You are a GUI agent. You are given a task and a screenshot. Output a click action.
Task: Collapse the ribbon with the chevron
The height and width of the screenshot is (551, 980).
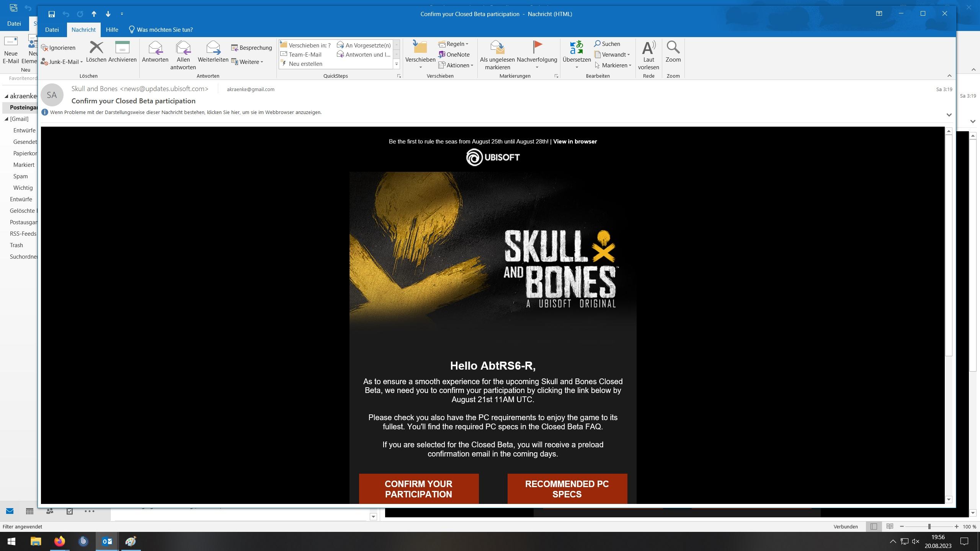tap(949, 76)
